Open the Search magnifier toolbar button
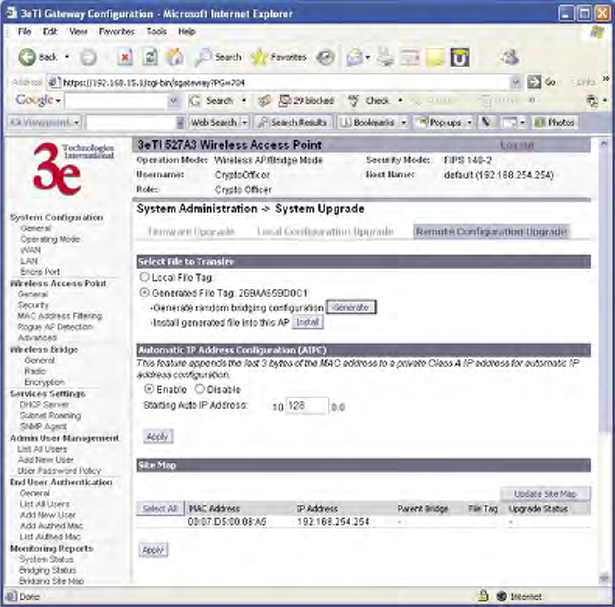The height and width of the screenshot is (607, 615). (x=218, y=57)
